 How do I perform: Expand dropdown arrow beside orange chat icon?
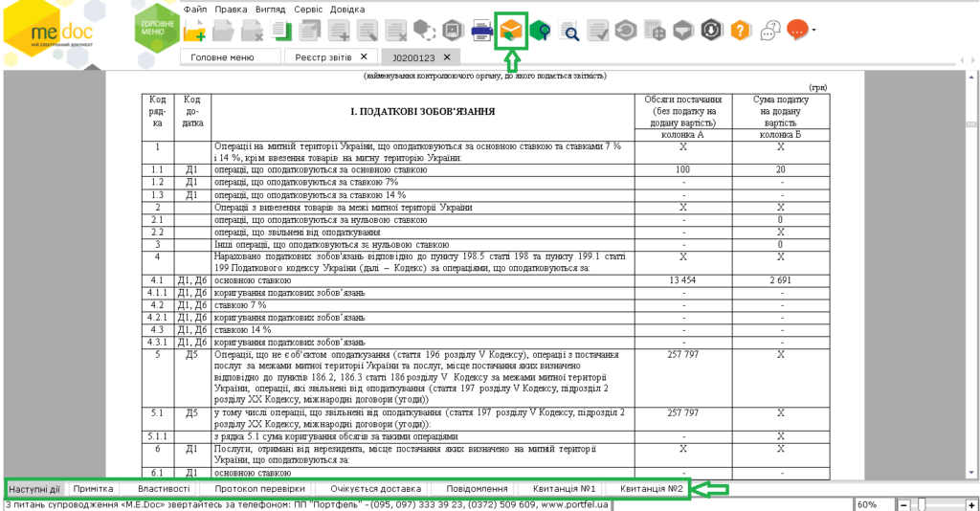pos(813,31)
